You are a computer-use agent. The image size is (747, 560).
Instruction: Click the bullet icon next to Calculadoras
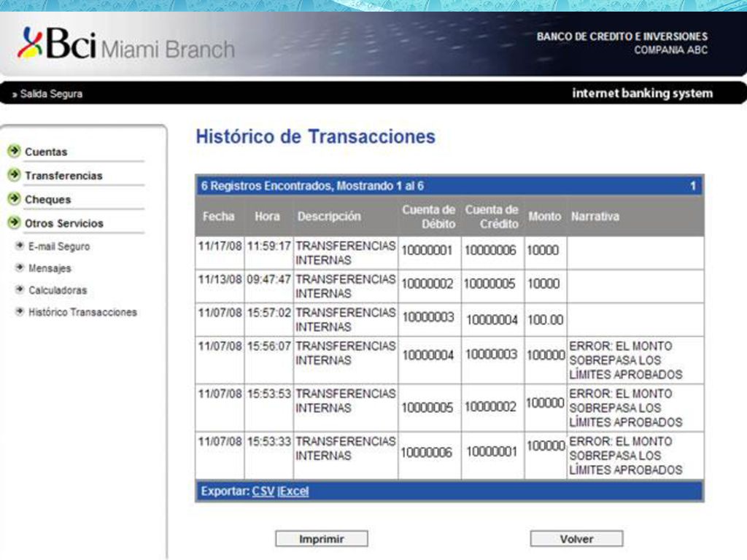tap(20, 289)
